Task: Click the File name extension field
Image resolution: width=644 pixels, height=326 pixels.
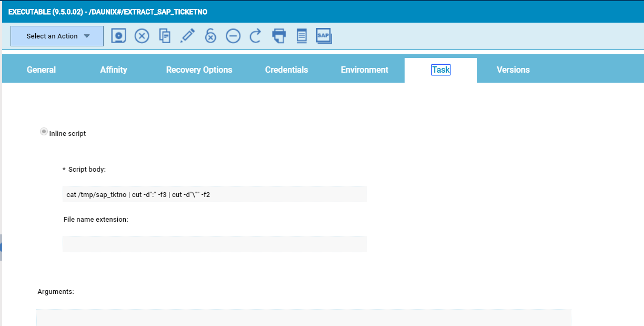Action: (215, 244)
